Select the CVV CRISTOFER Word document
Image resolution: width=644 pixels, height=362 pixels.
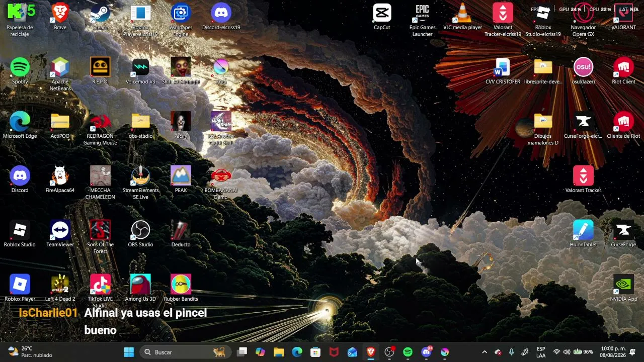coord(503,71)
